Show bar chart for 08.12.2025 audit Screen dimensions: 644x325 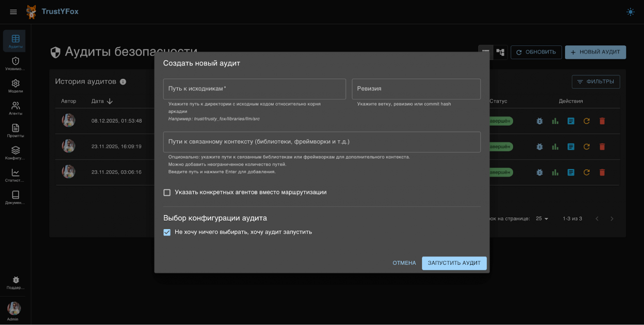(x=555, y=121)
